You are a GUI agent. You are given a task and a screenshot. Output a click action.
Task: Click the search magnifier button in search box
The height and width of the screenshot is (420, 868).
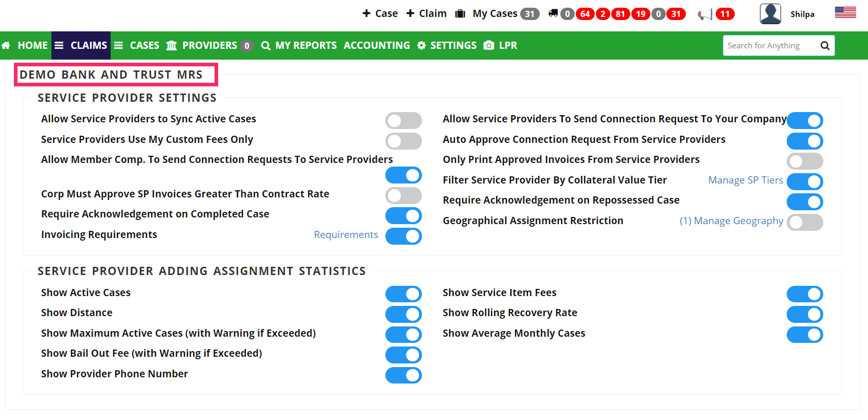pos(825,46)
